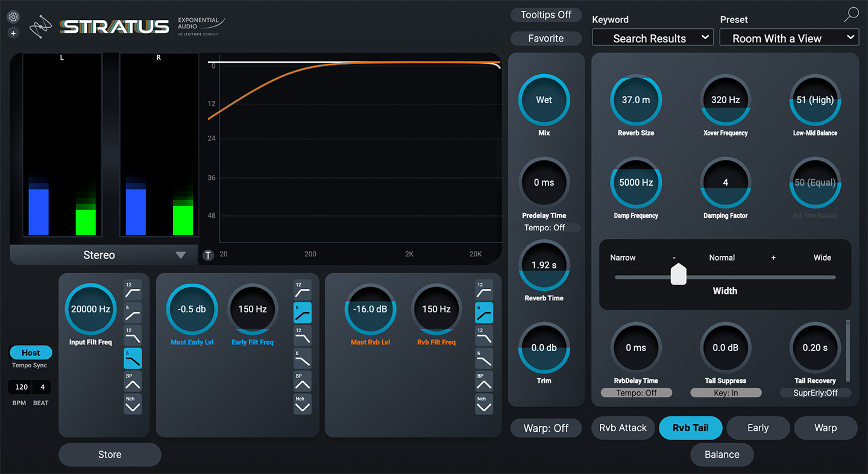This screenshot has height=474, width=868.
Task: Select Early filter notch (Nch) shape
Action: (x=303, y=404)
